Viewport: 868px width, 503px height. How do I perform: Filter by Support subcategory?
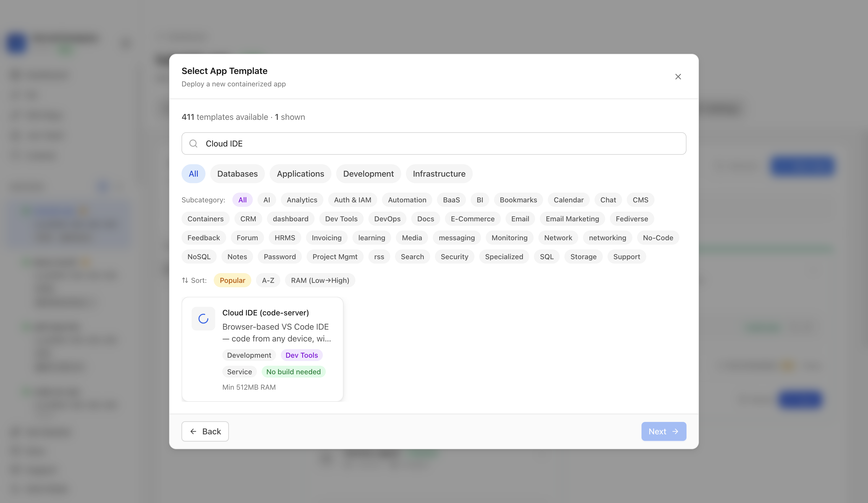(626, 257)
